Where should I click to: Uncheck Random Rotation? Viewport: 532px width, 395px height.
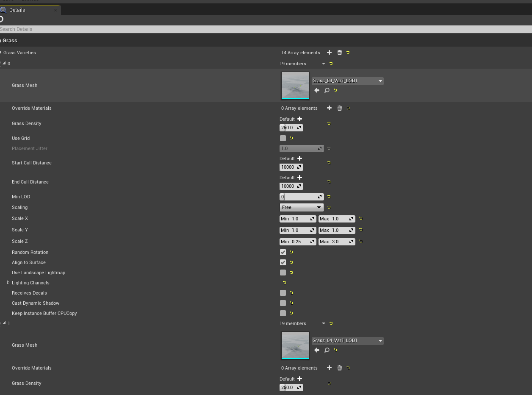tap(283, 252)
